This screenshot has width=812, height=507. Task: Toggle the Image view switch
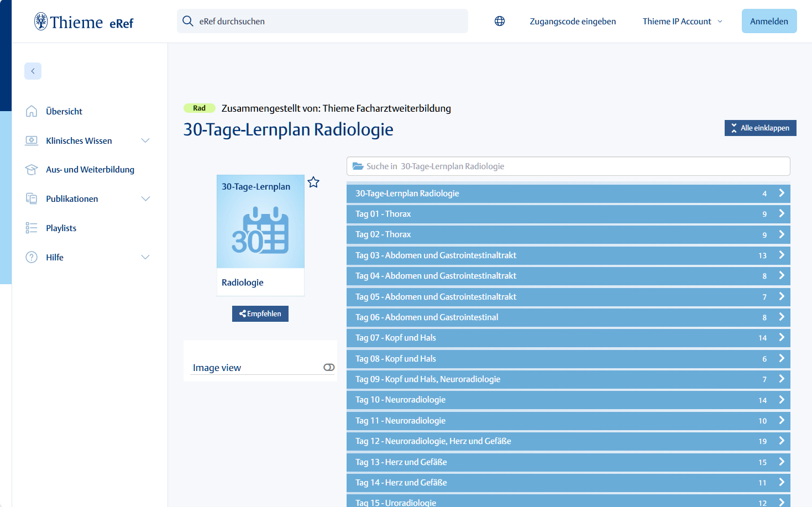tap(329, 367)
